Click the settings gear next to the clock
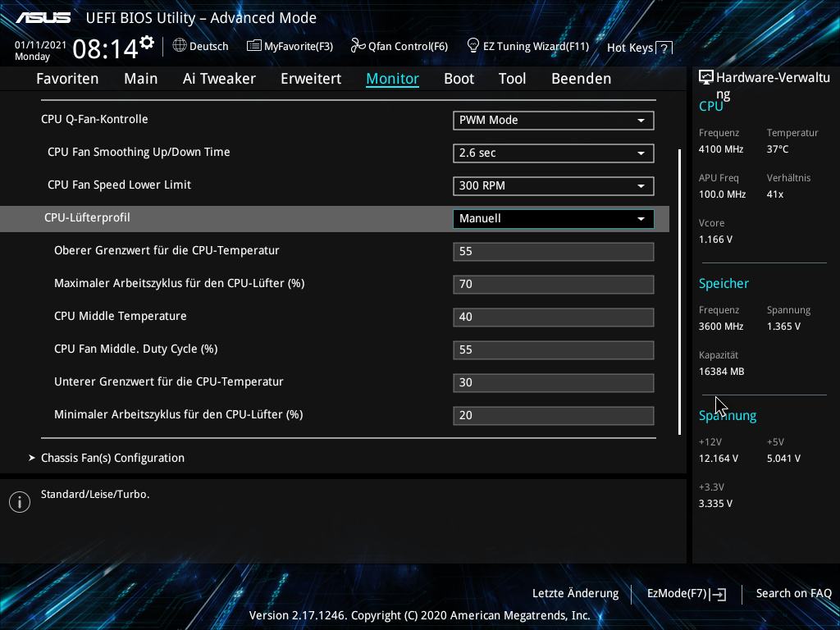 tap(147, 43)
